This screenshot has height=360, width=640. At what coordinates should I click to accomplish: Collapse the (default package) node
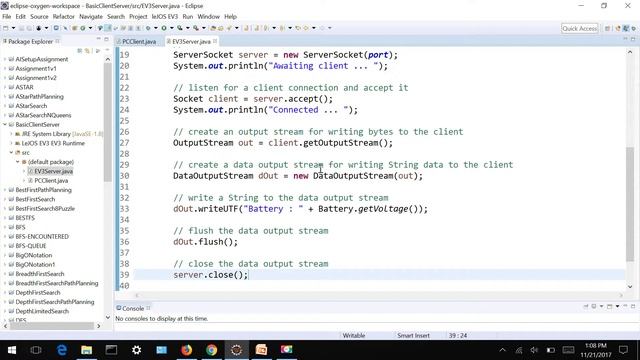click(18, 162)
